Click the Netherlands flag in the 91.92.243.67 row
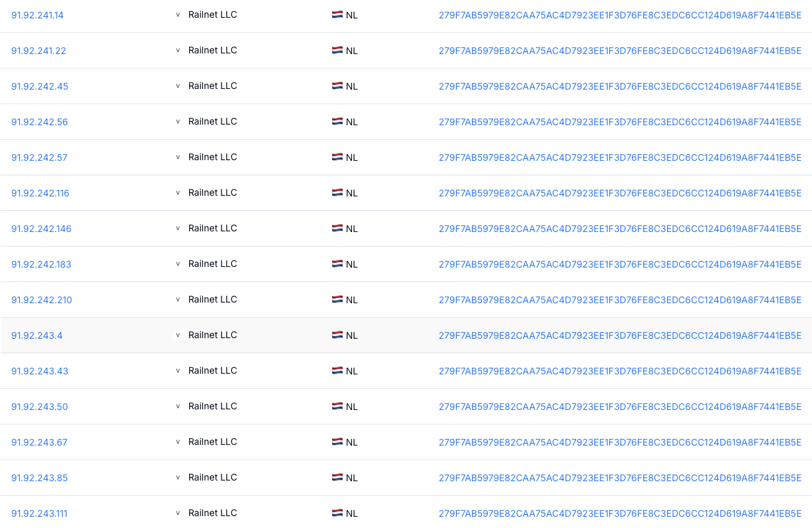The image size is (812, 528). pyautogui.click(x=337, y=442)
